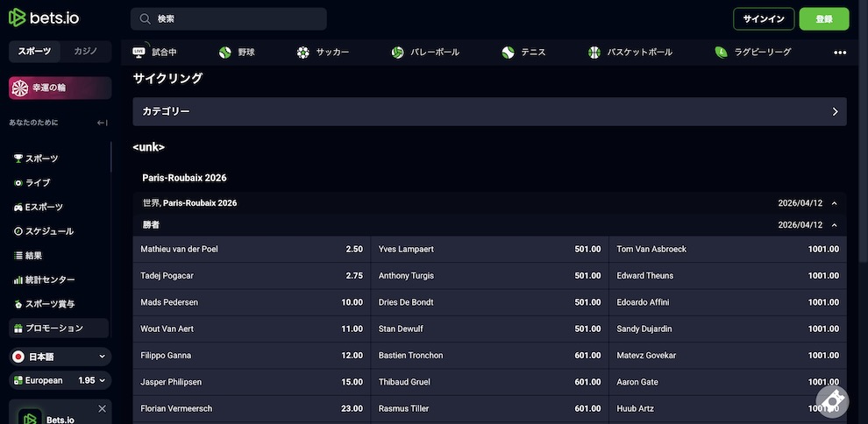Click the basketball icon
Image resolution: width=868 pixels, height=424 pixels.
[x=594, y=53]
